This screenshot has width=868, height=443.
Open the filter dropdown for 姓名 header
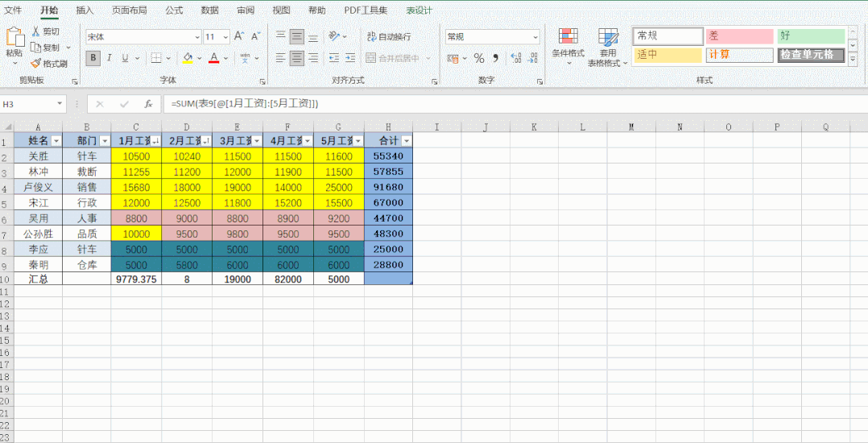pyautogui.click(x=56, y=141)
